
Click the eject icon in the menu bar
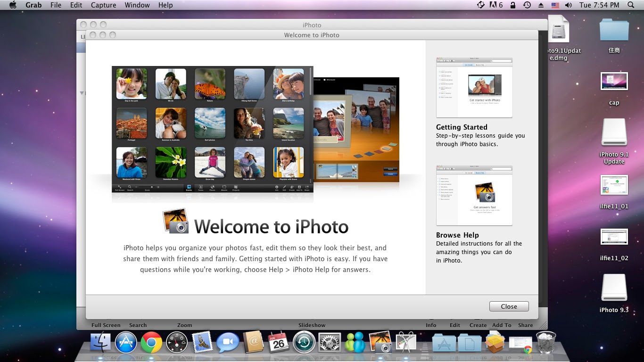click(541, 5)
